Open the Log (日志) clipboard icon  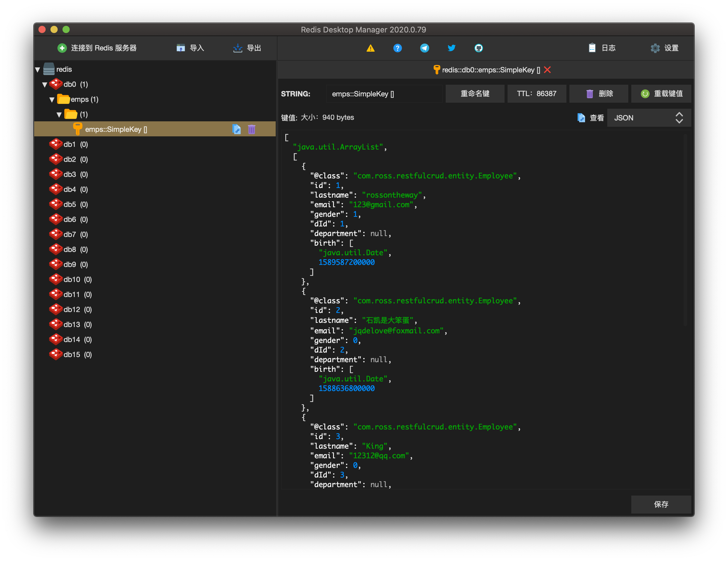(x=592, y=48)
